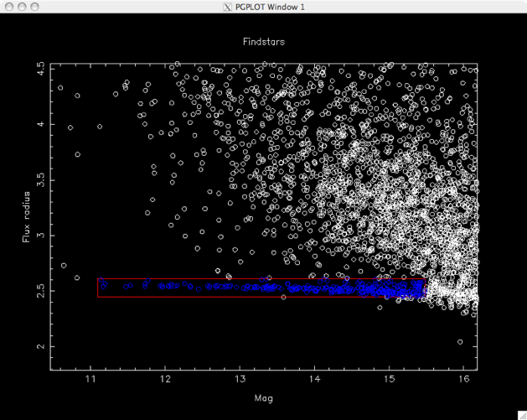
Task: Click the y-axis tick label '4.5'
Action: 41,69
